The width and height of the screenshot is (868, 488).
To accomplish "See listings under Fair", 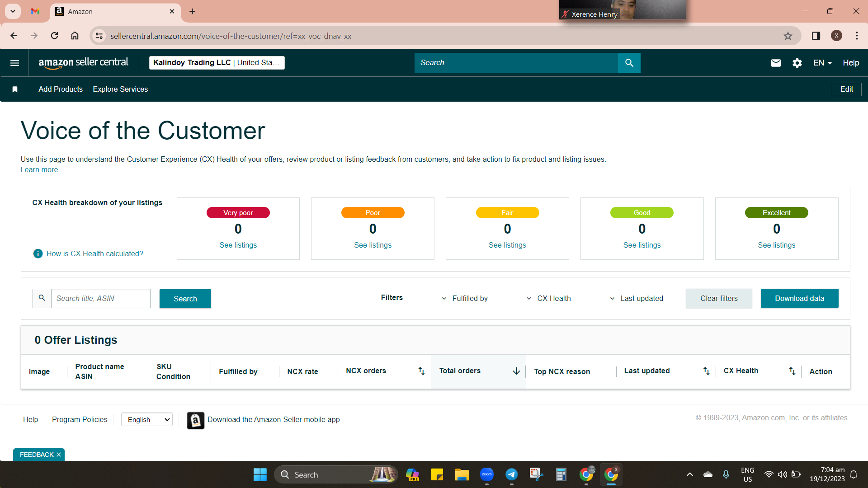I will pos(507,245).
